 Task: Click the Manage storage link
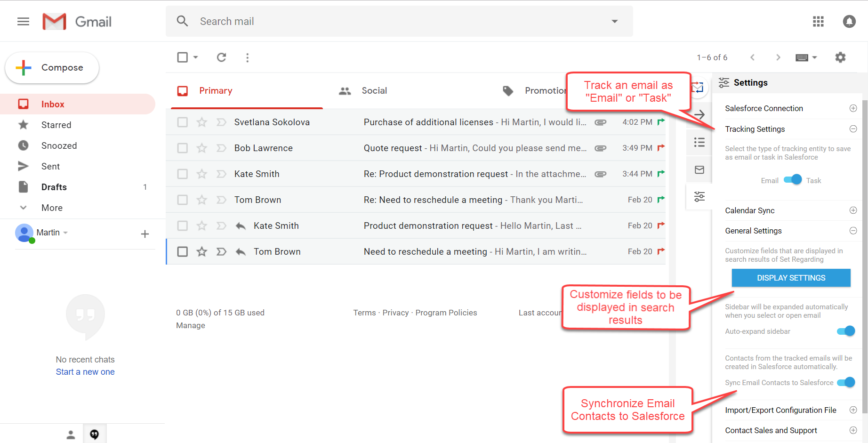[191, 325]
